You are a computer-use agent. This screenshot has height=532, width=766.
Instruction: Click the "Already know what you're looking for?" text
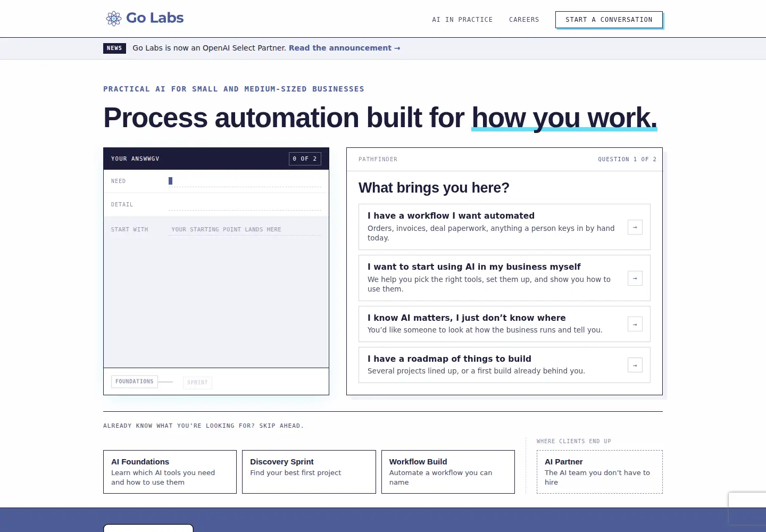203,426
